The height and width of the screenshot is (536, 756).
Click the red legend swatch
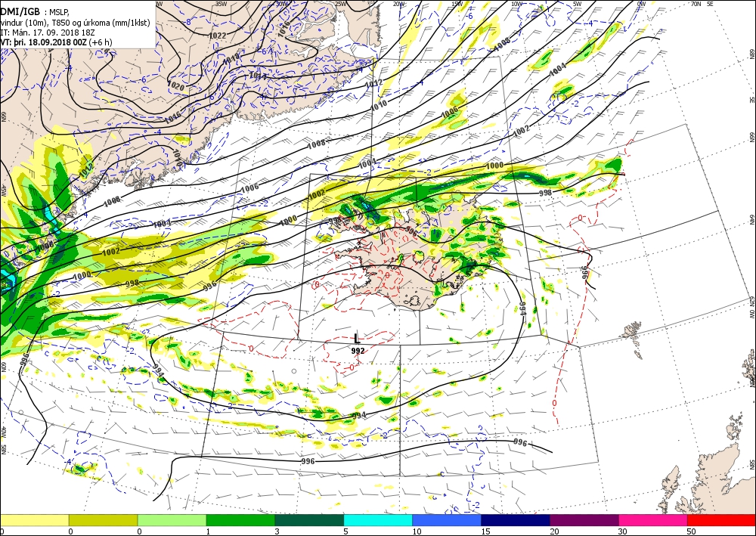click(x=721, y=520)
